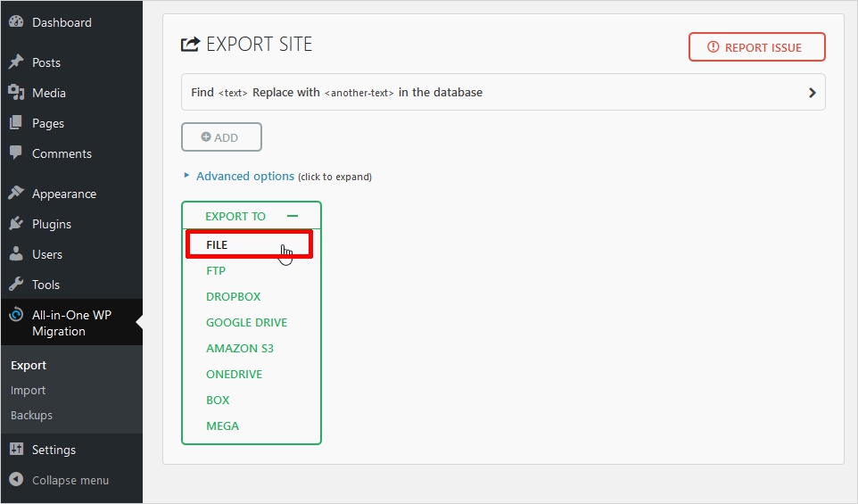
Task: Click the ADD button
Action: [x=221, y=137]
